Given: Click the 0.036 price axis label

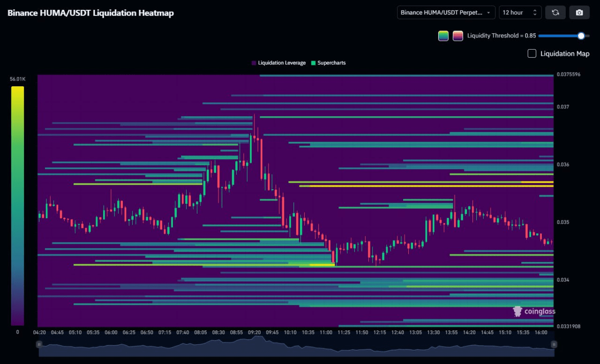Looking at the screenshot, I should click(x=562, y=164).
